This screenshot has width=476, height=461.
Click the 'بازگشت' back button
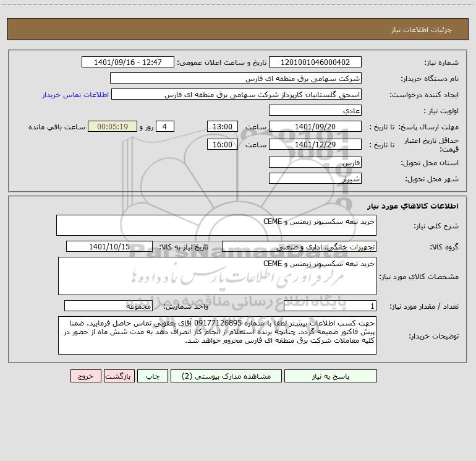(119, 376)
